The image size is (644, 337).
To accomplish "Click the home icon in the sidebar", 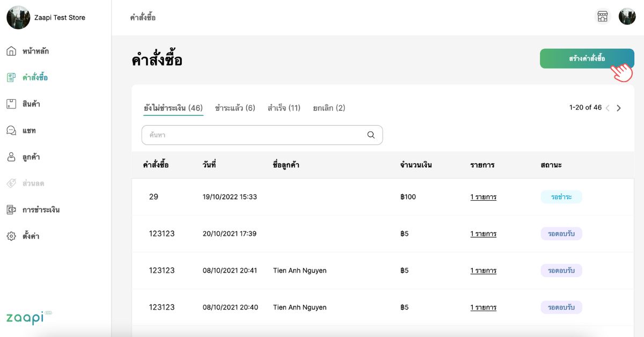I will point(11,52).
